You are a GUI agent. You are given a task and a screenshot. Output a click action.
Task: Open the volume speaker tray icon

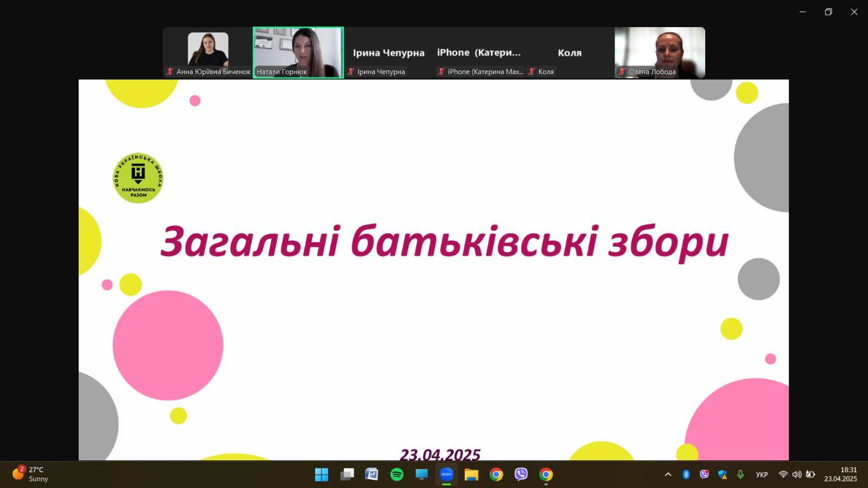[796, 474]
